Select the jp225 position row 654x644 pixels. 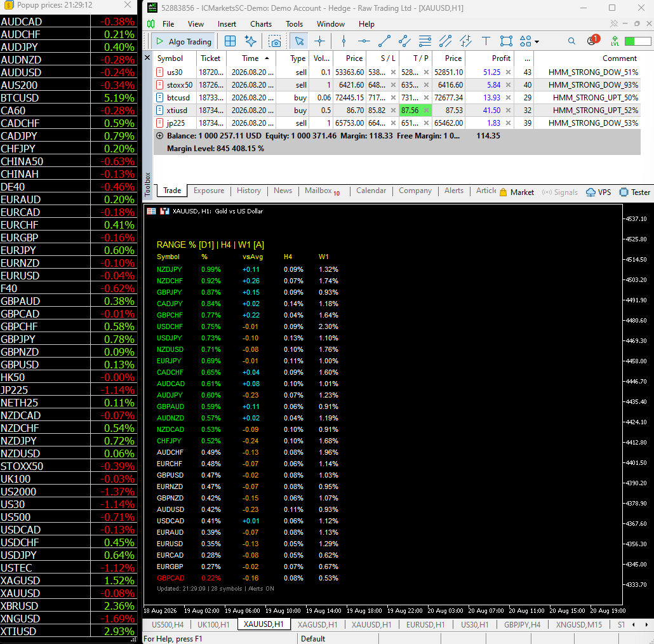coord(397,123)
